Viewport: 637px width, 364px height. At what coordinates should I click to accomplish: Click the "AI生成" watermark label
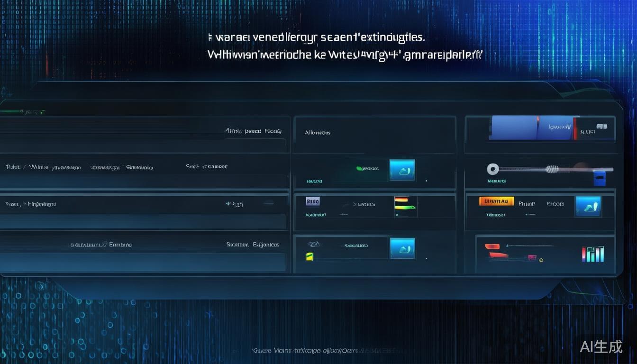click(x=601, y=346)
